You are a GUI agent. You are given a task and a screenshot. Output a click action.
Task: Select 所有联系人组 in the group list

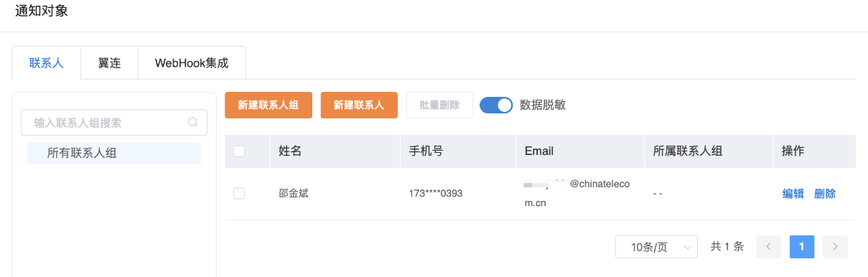tap(114, 153)
